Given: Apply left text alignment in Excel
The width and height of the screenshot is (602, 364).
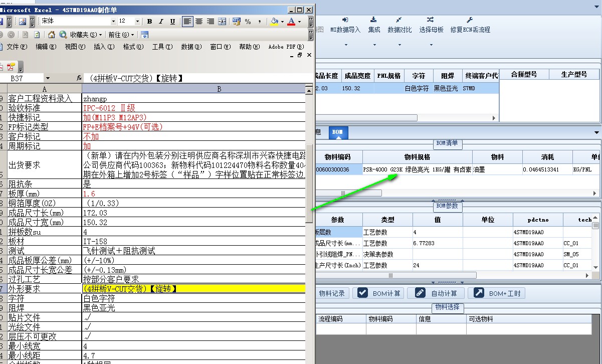Looking at the screenshot, I should coord(187,22).
